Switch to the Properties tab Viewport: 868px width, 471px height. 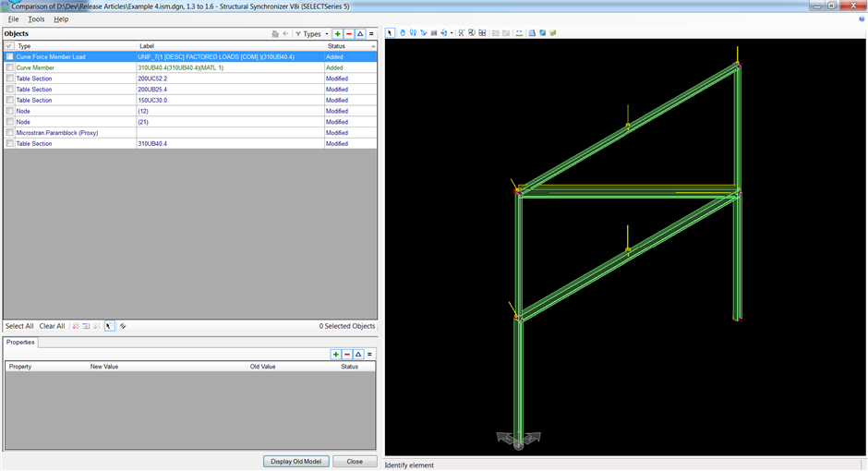(x=20, y=343)
